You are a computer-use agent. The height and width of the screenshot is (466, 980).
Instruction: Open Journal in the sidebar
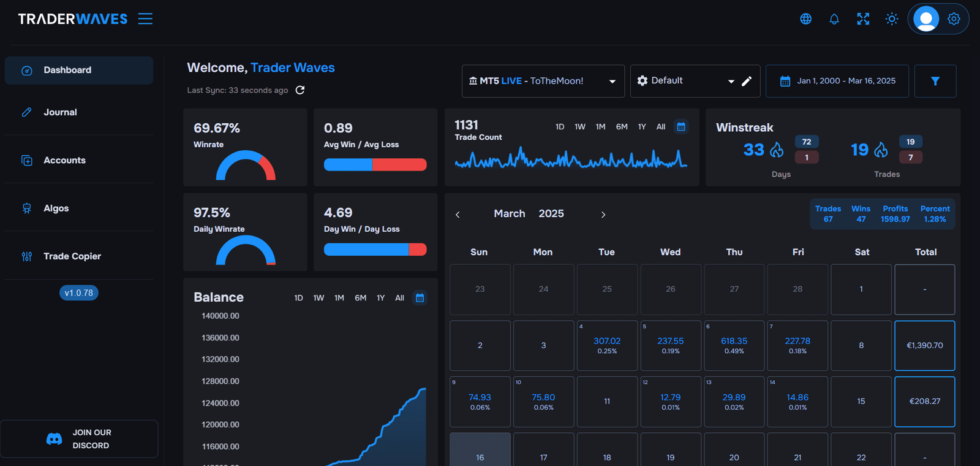pos(60,112)
